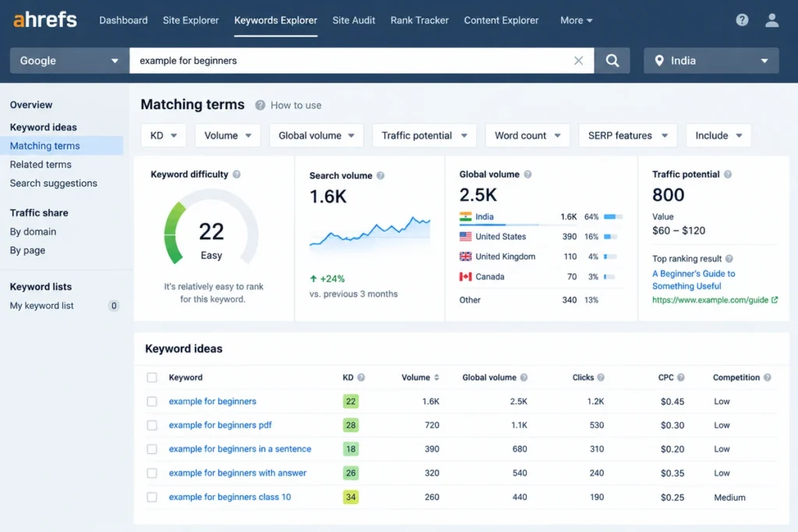Check the row 'example for beginners pdf'
This screenshot has width=798, height=532.
click(x=152, y=425)
